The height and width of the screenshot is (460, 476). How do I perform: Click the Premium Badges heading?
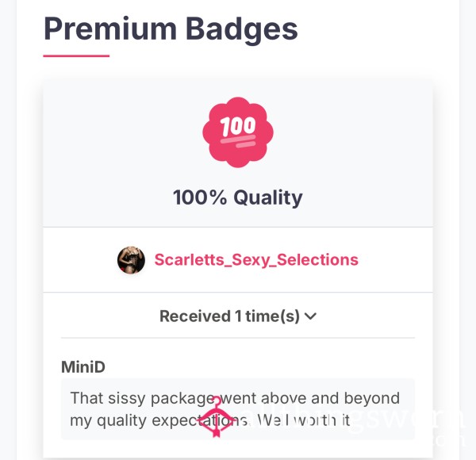[171, 29]
